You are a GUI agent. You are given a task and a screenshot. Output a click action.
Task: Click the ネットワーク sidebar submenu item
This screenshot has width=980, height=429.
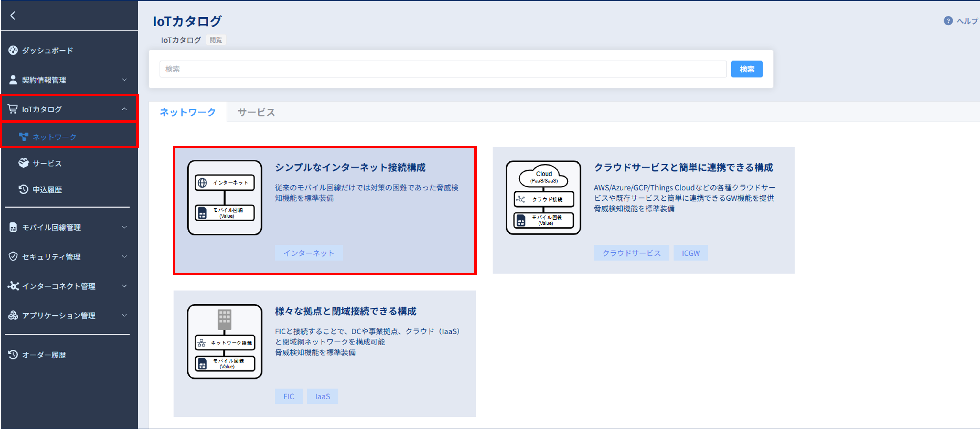[x=54, y=137]
